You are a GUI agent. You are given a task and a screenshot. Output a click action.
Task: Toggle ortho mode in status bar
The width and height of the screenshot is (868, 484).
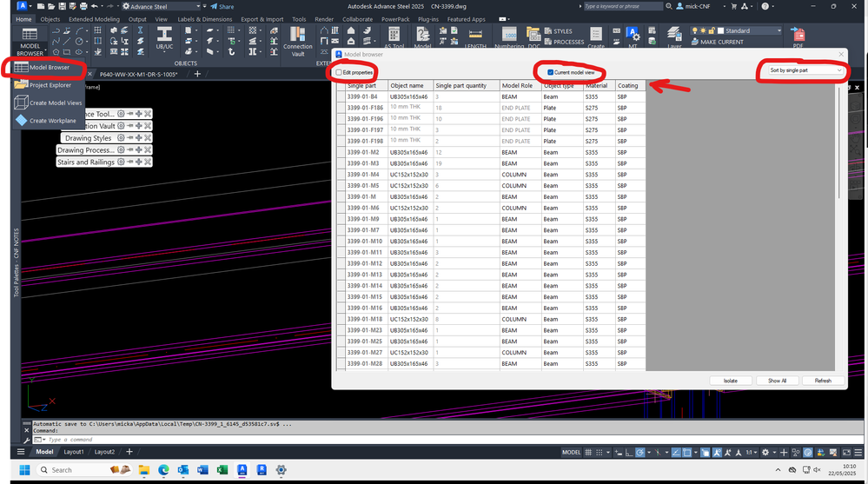pos(629,453)
